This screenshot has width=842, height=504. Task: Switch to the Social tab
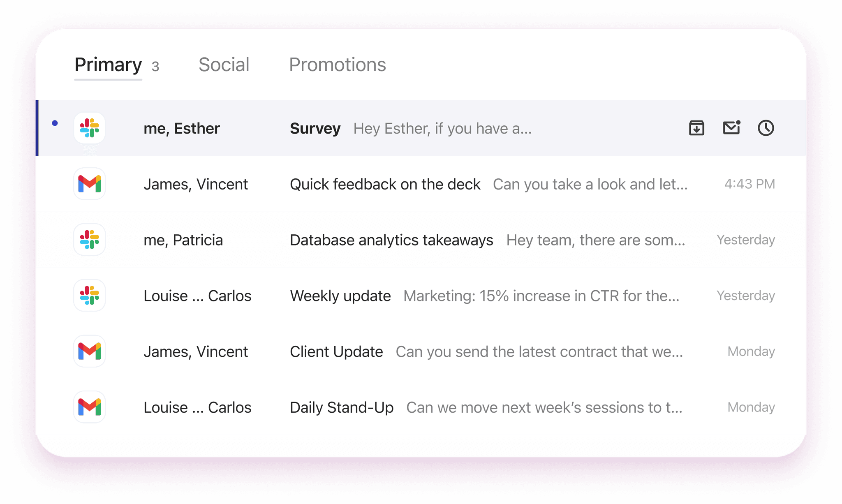[x=224, y=65]
